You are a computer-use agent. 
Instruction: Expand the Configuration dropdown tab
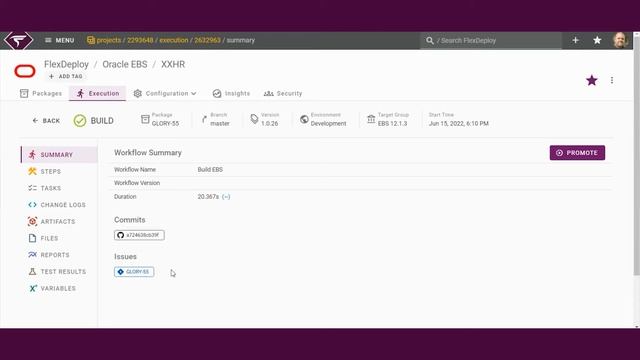tap(165, 93)
